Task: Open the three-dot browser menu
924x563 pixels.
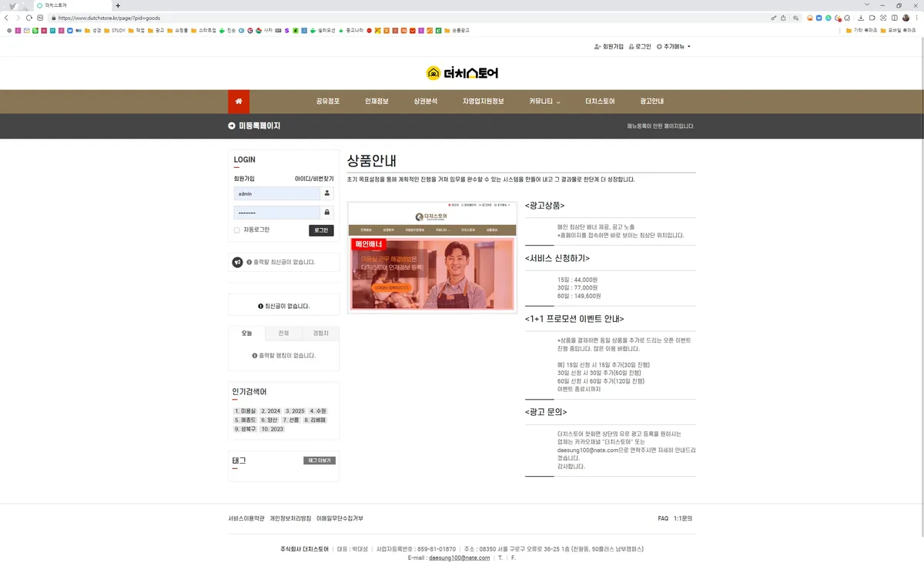Action: point(917,18)
